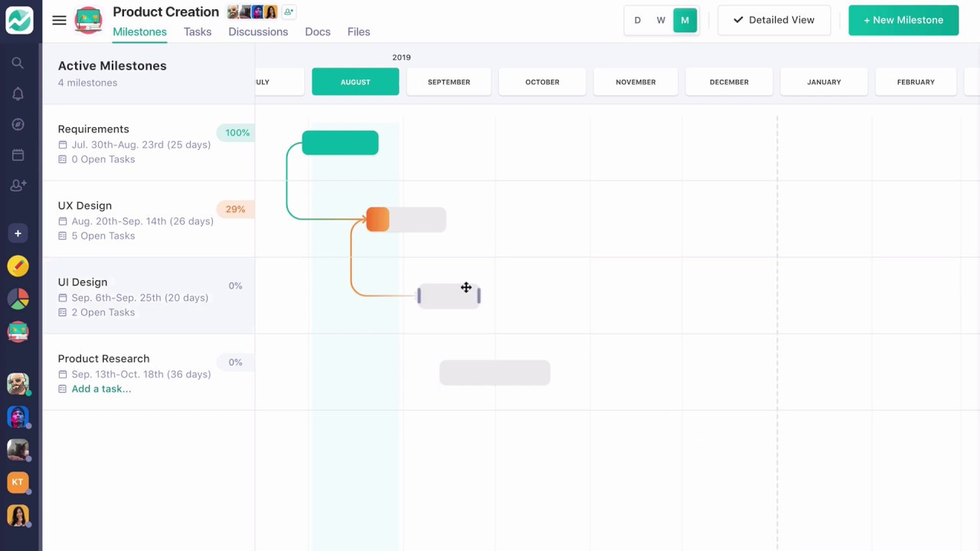Expand the Active Milestones list
This screenshot has height=551, width=980.
[x=112, y=66]
